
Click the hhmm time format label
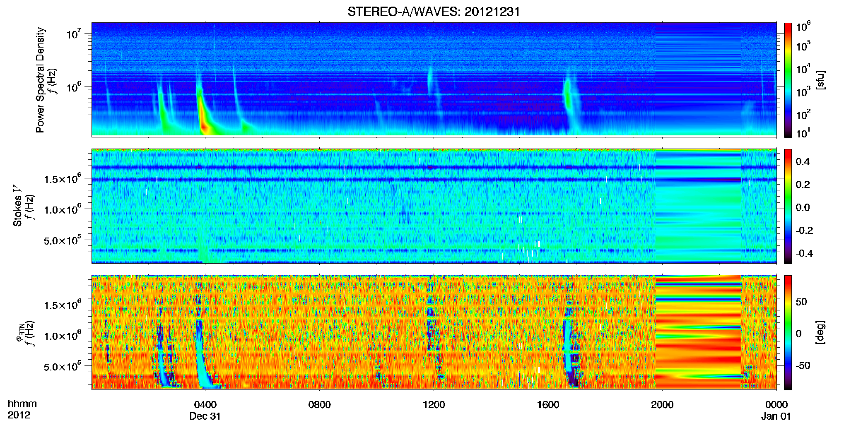pyautogui.click(x=22, y=404)
